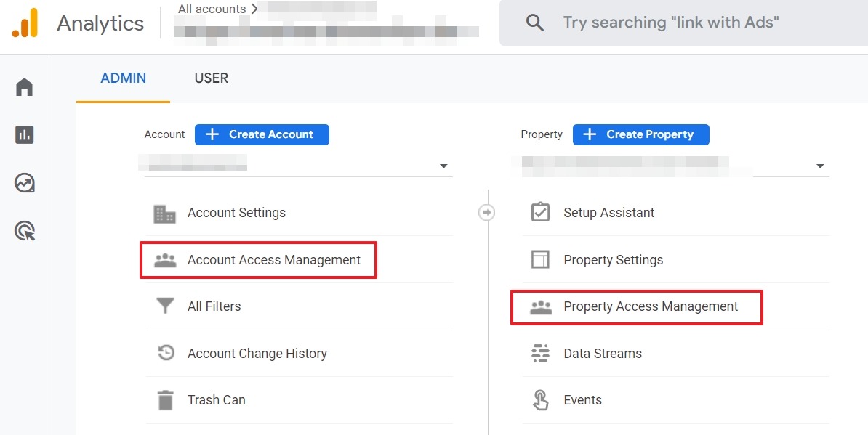Open Account Settings via its building icon
868x435 pixels.
pos(164,213)
